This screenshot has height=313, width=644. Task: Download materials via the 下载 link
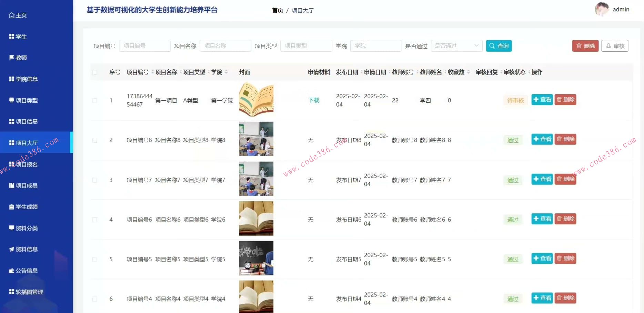point(314,100)
